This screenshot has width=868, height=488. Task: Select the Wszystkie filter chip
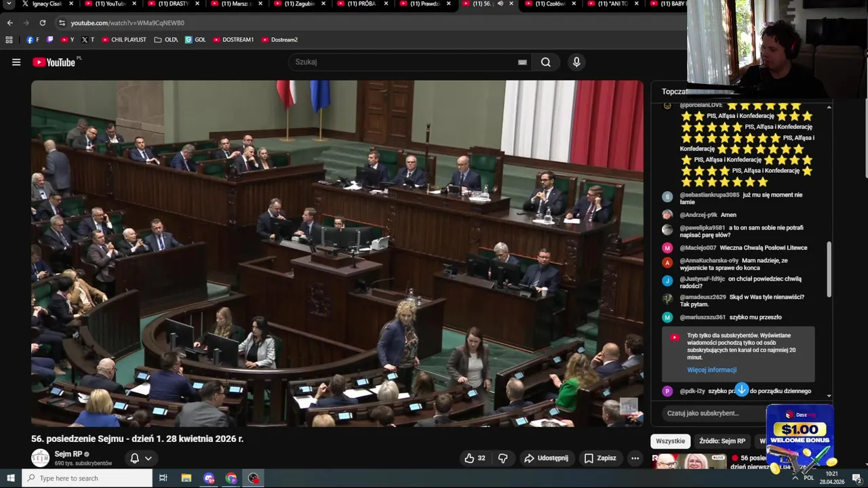point(671,441)
